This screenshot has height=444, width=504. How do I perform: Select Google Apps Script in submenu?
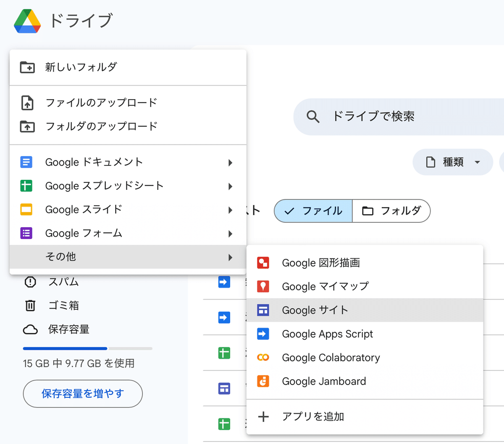[x=365, y=334]
